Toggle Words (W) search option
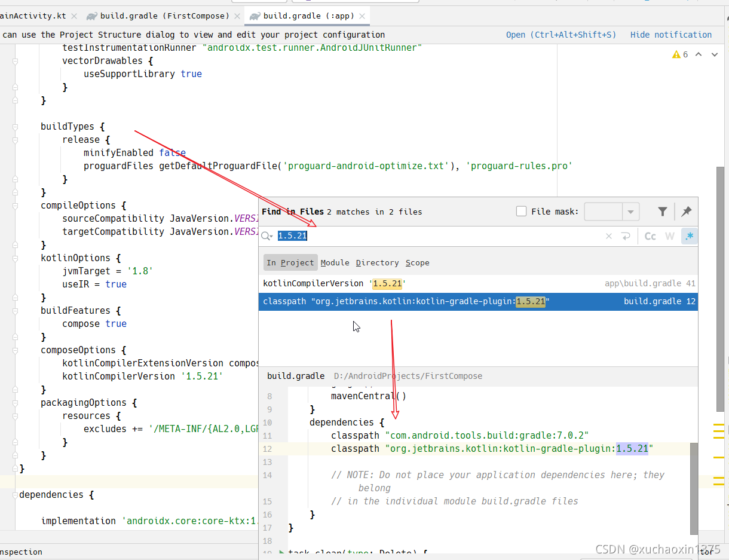Image resolution: width=729 pixels, height=560 pixels. point(670,236)
